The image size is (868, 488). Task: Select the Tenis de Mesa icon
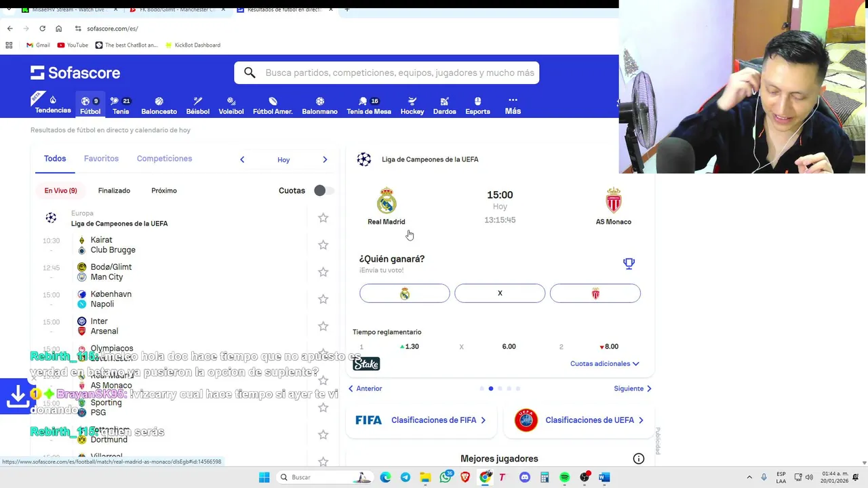click(x=369, y=105)
